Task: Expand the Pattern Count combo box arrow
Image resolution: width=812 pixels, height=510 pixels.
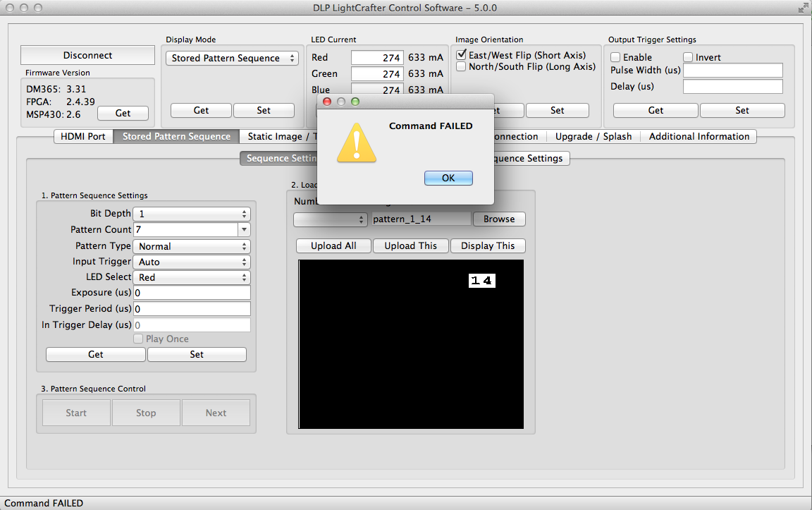Action: [x=244, y=229]
